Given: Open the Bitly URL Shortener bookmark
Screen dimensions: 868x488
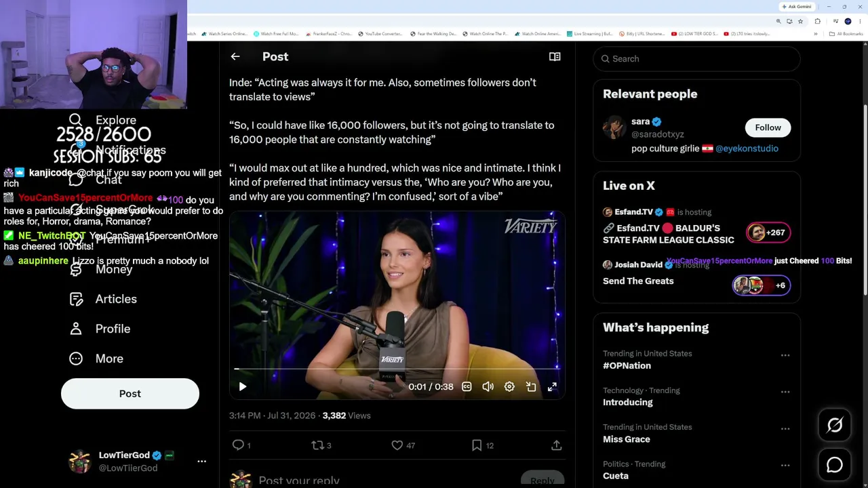Looking at the screenshot, I should 641,34.
